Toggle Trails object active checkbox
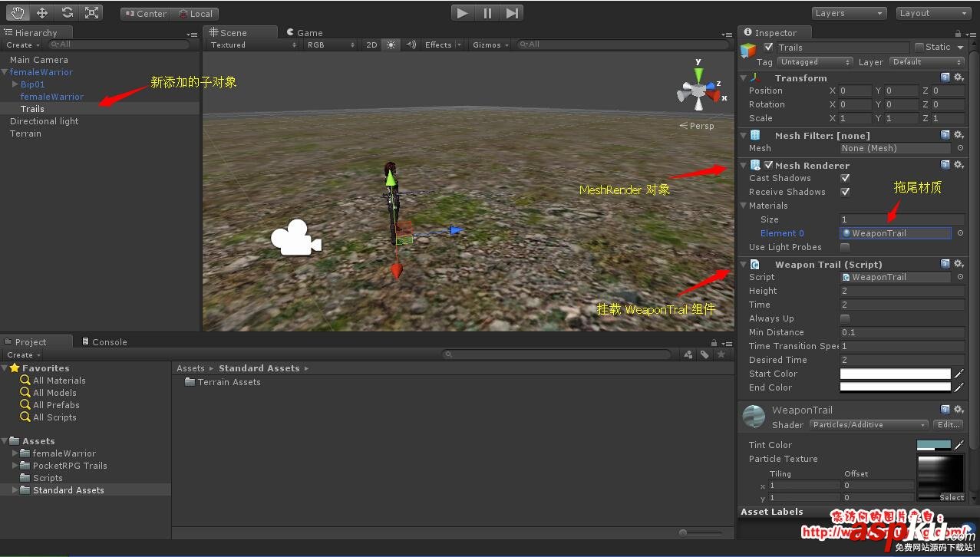Image resolution: width=980 pixels, height=557 pixels. click(x=769, y=47)
